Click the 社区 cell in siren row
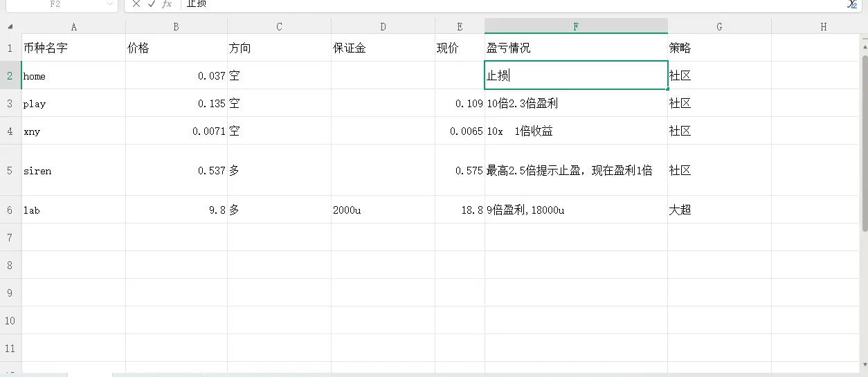The image size is (868, 377). pyautogui.click(x=719, y=170)
